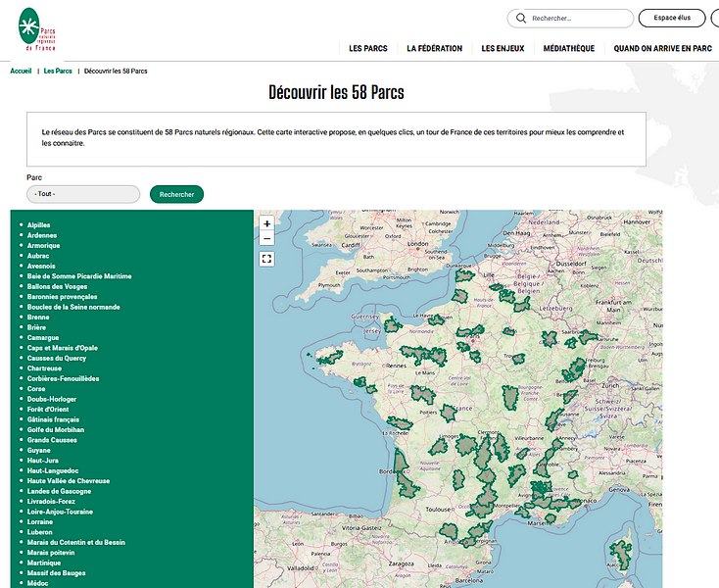719x588 pixels.
Task: Select Brenne in the park list
Action: tap(38, 318)
